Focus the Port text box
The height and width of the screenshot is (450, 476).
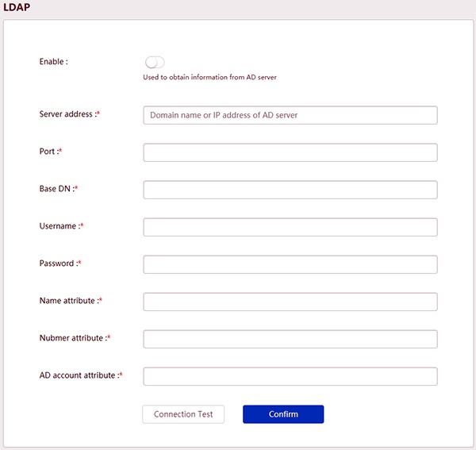[x=290, y=152]
